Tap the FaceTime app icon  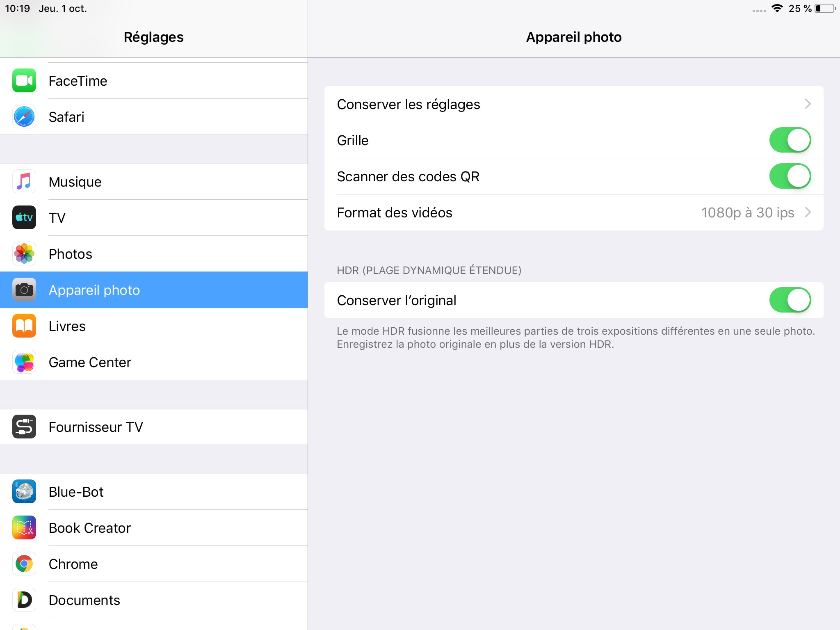[x=24, y=81]
